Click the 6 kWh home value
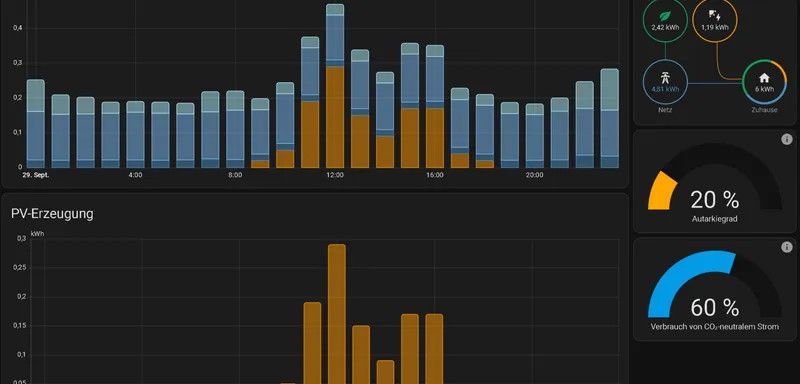800x384 pixels. tap(764, 89)
